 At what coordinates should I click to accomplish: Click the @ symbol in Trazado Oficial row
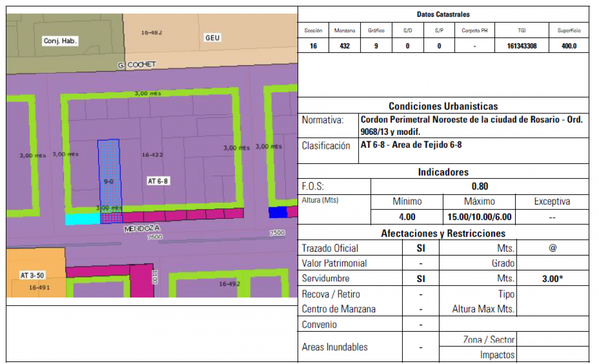[x=552, y=248]
